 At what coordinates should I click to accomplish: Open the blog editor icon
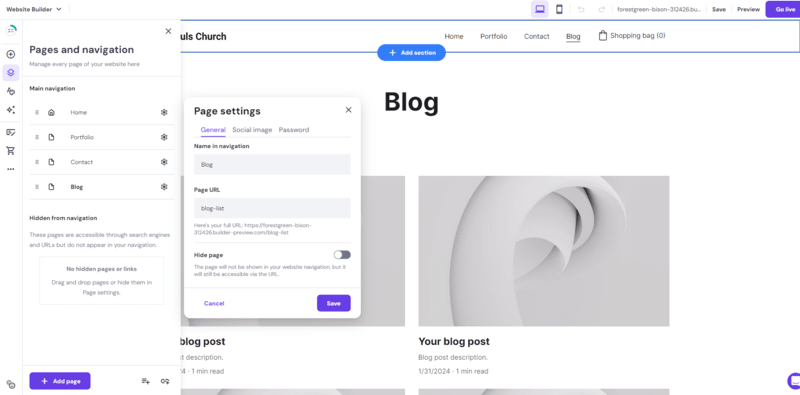[11, 132]
